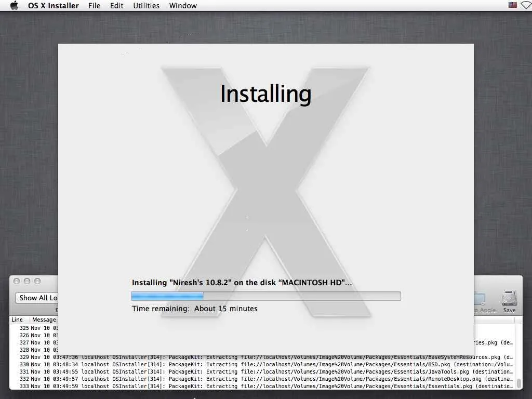Open the OS X Installer menu
This screenshot has width=532, height=399.
click(54, 6)
